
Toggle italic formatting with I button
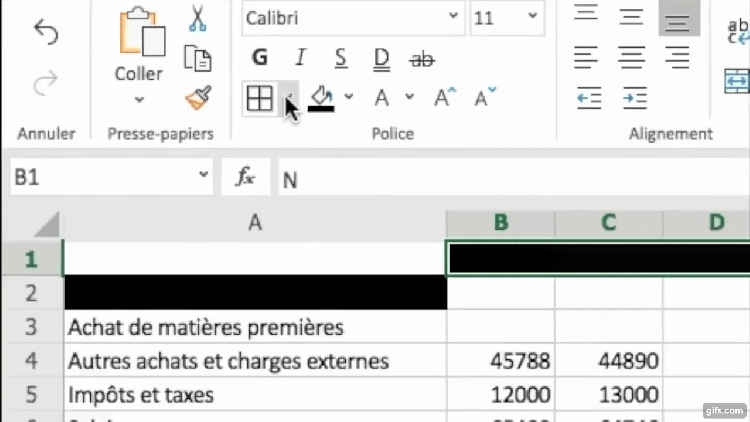[300, 58]
